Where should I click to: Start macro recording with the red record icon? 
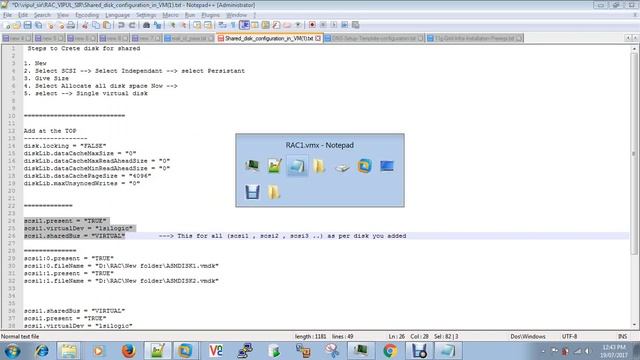312,25
